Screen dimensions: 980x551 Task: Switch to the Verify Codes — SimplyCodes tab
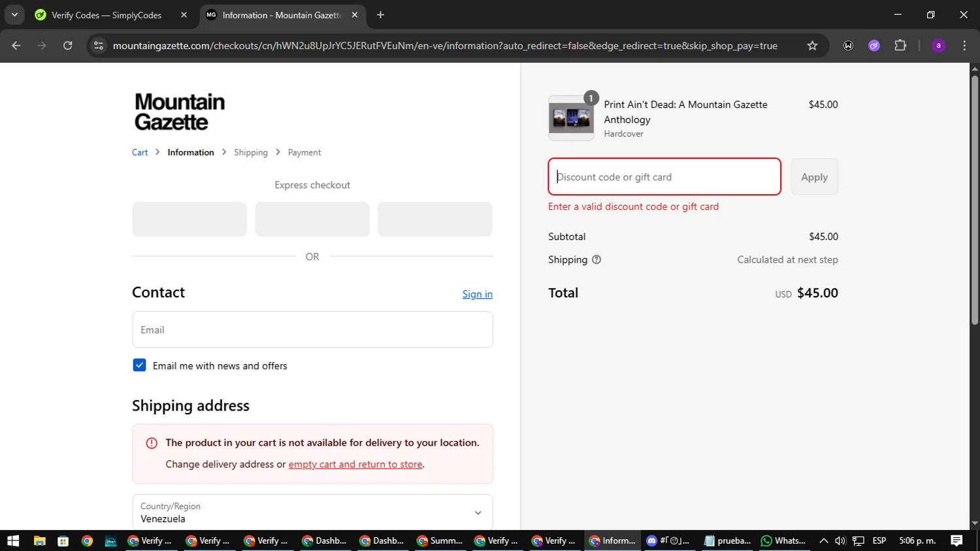[x=106, y=15]
